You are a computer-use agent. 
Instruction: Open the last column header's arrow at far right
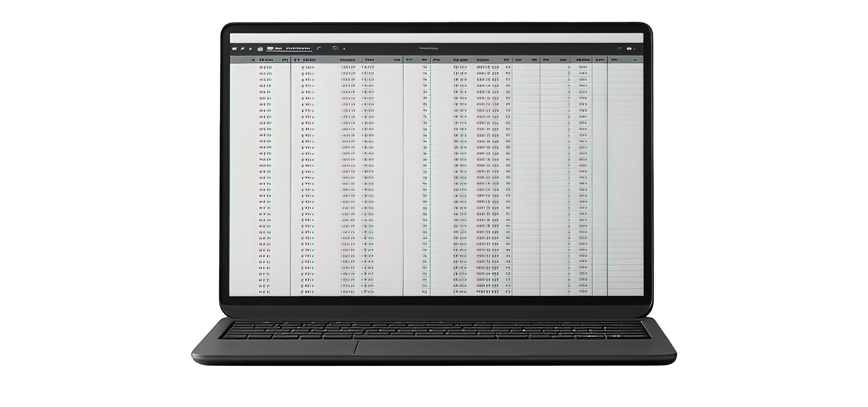pos(635,60)
